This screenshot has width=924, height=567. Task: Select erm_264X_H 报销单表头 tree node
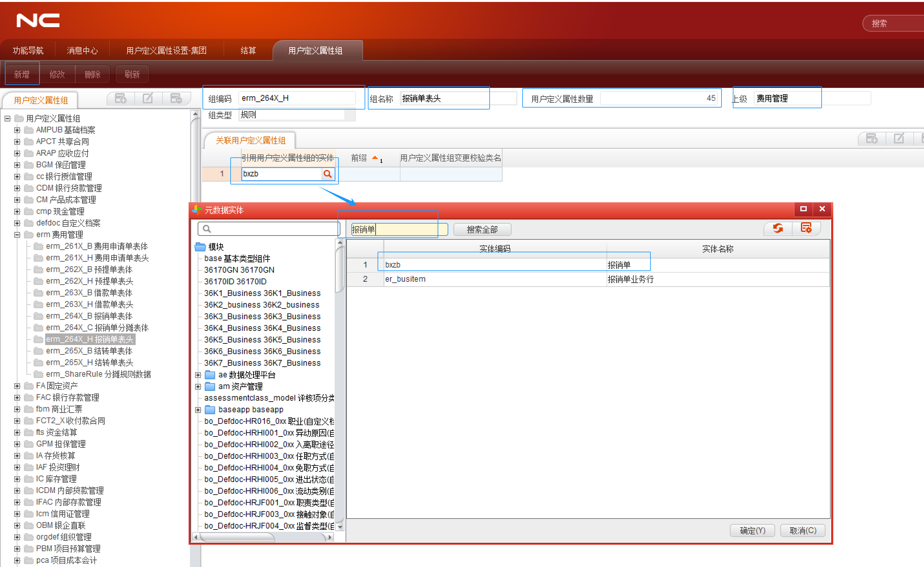tap(90, 339)
